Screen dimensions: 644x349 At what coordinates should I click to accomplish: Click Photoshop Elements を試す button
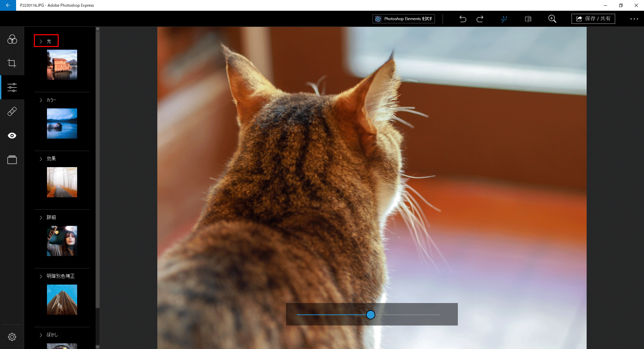[x=404, y=19]
